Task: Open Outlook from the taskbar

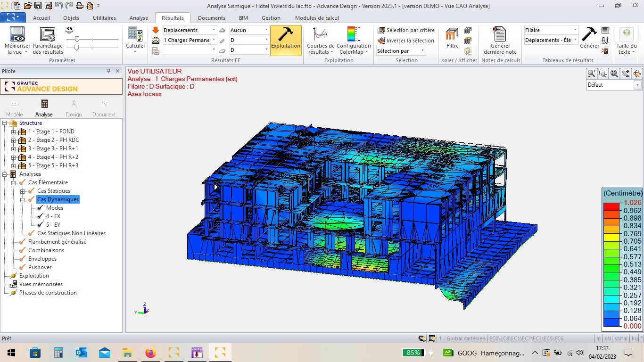Action: click(x=81, y=353)
